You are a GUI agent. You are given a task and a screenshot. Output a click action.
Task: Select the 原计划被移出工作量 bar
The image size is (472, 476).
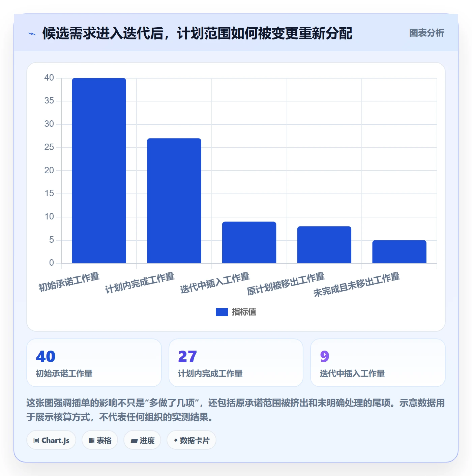click(x=324, y=244)
